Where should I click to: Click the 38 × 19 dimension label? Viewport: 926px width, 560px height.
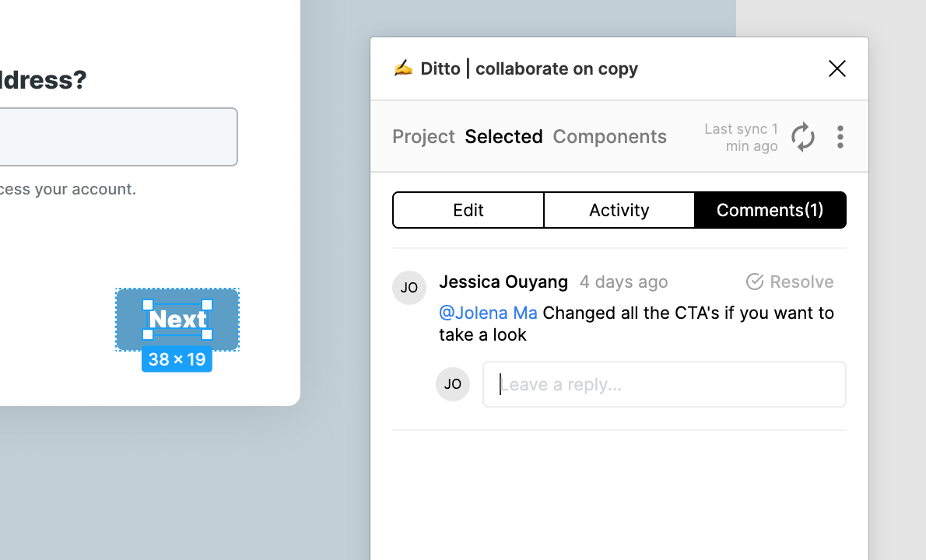click(x=177, y=359)
